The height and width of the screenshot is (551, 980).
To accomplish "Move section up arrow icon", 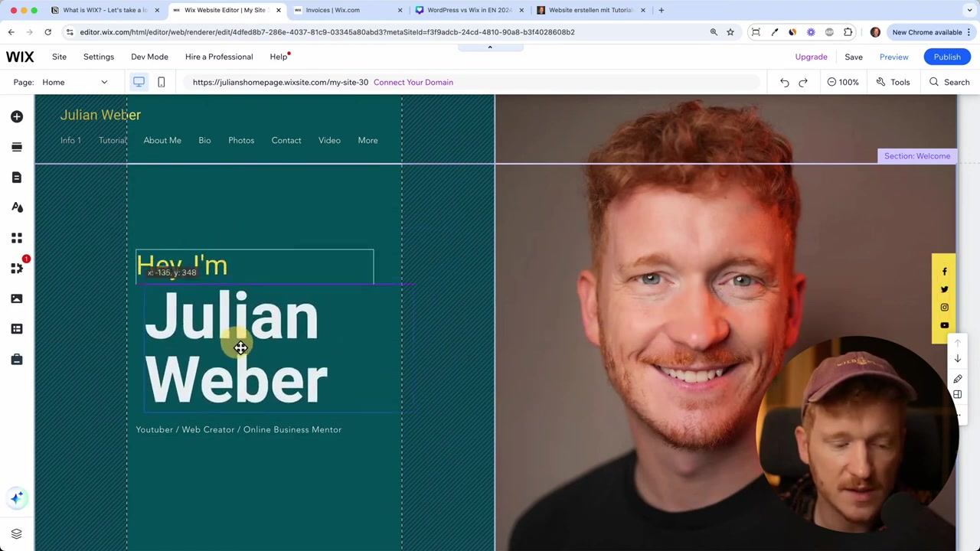I will pyautogui.click(x=957, y=343).
